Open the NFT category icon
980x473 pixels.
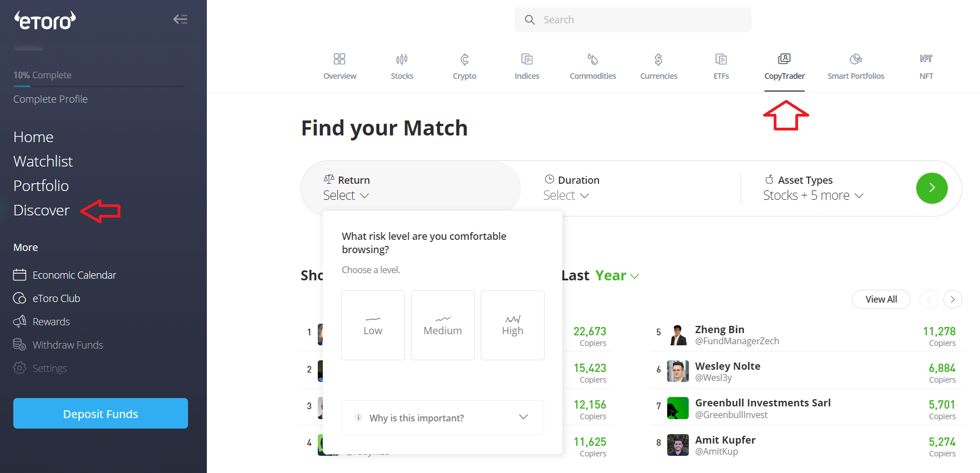point(926,58)
